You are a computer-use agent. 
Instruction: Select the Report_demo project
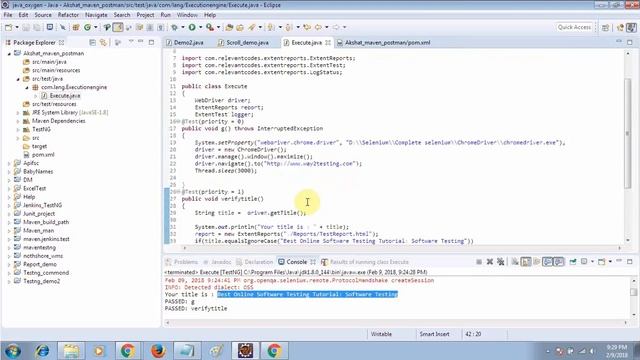[40, 264]
